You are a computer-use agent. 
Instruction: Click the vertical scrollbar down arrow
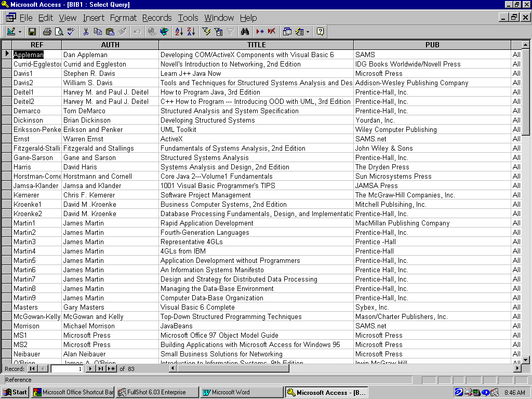[526, 360]
